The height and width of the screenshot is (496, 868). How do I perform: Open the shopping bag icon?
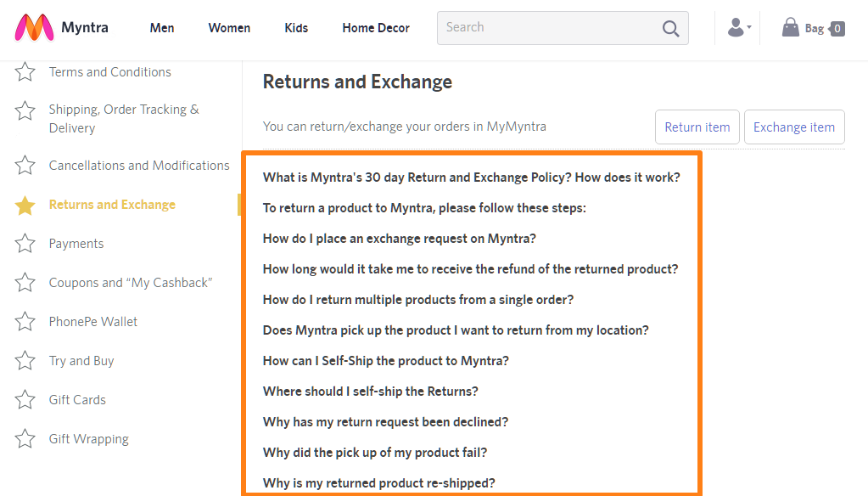coord(790,27)
